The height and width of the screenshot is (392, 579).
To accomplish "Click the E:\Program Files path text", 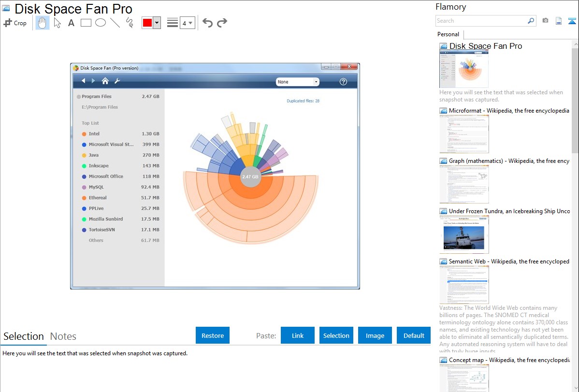I will point(100,107).
